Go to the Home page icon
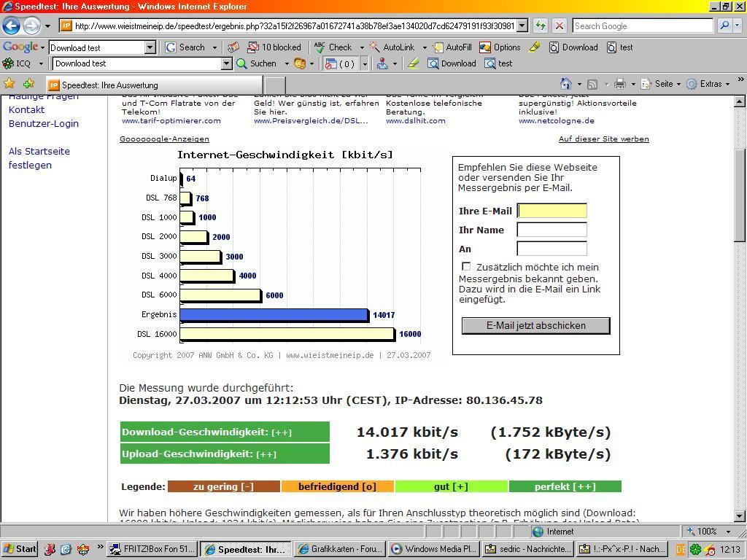747x560 pixels. 565,84
